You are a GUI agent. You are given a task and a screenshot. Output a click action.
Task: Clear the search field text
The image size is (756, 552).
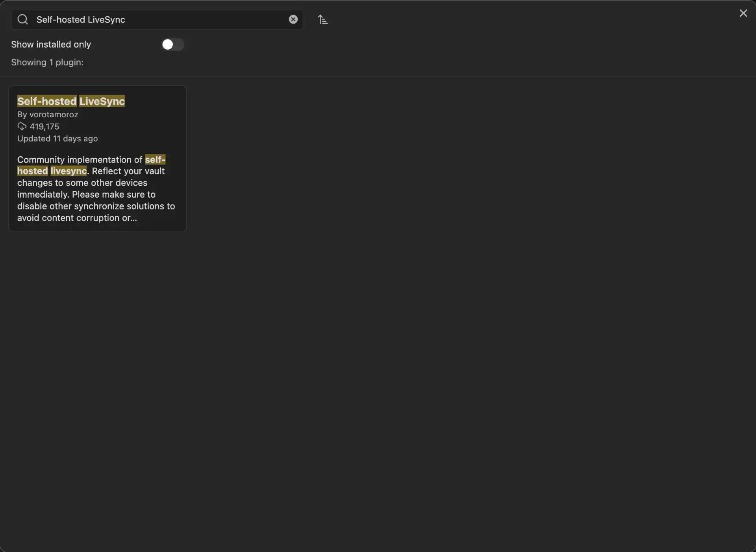point(293,19)
